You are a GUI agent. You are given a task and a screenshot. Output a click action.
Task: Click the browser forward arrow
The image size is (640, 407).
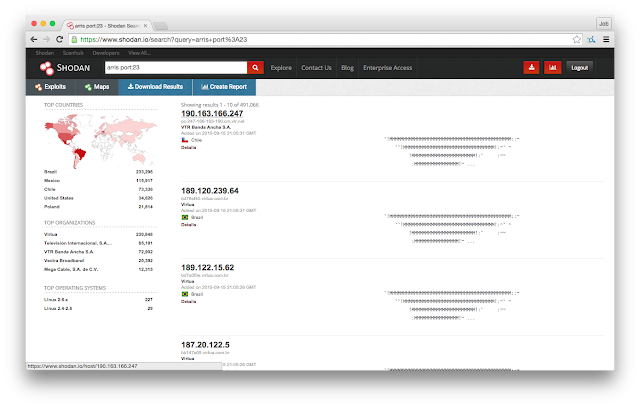point(47,40)
